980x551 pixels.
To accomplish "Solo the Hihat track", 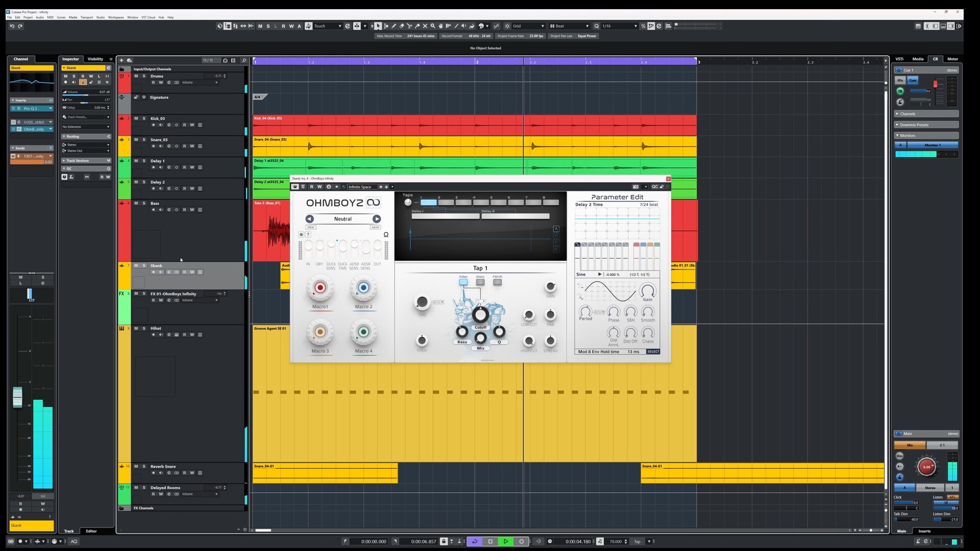I will (x=144, y=329).
